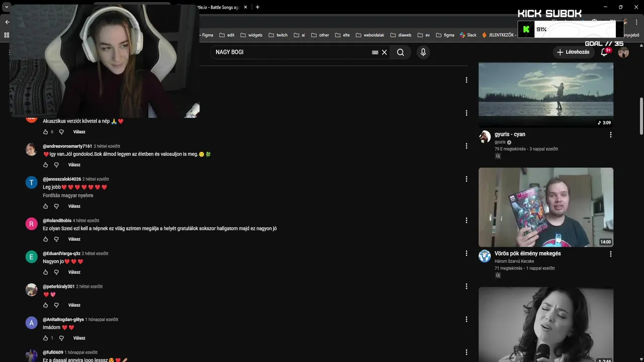Click 'Fordítás magyar nyelvre' translate link
Viewport: 644px width, 362px height.
click(x=68, y=196)
